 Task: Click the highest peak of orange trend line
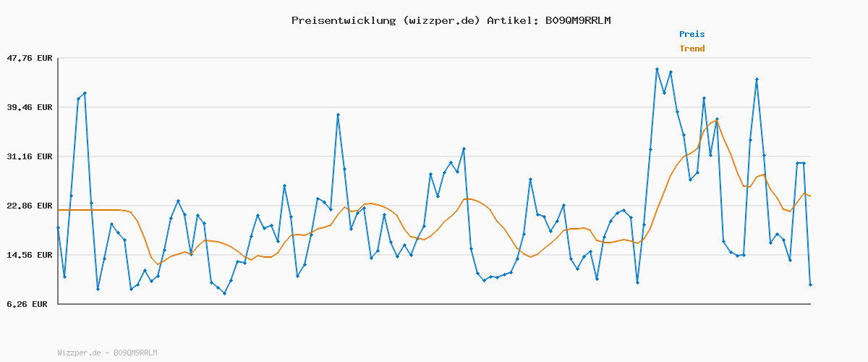[715, 121]
